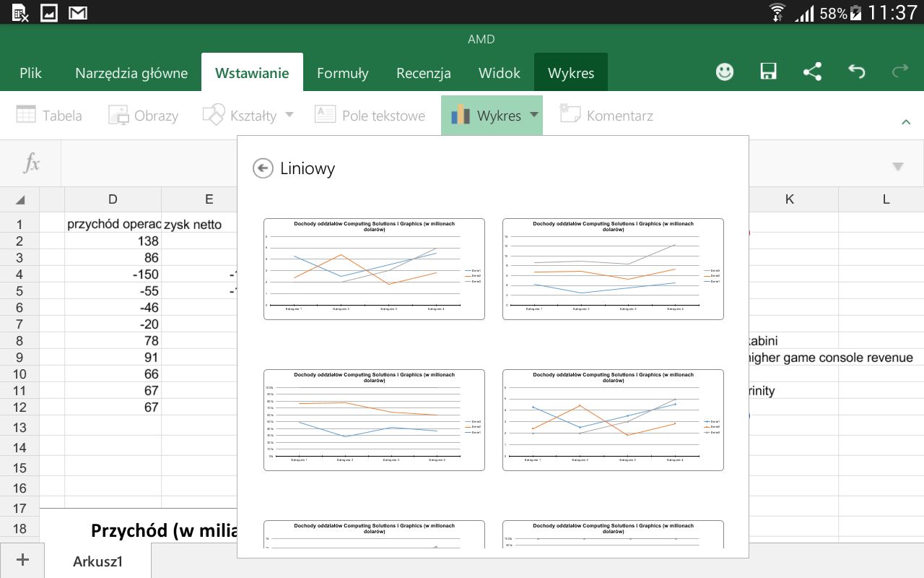Select the cell containing 91
Screen dimensions: 924x578
(x=113, y=357)
